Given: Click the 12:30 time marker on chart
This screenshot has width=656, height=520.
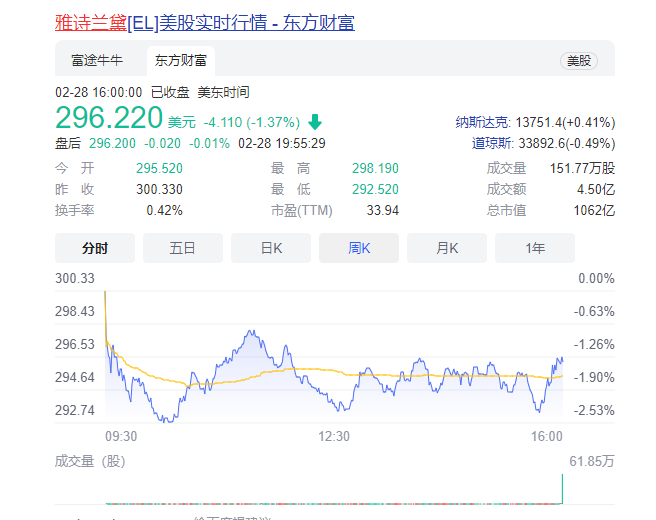Looking at the screenshot, I should pyautogui.click(x=334, y=436).
